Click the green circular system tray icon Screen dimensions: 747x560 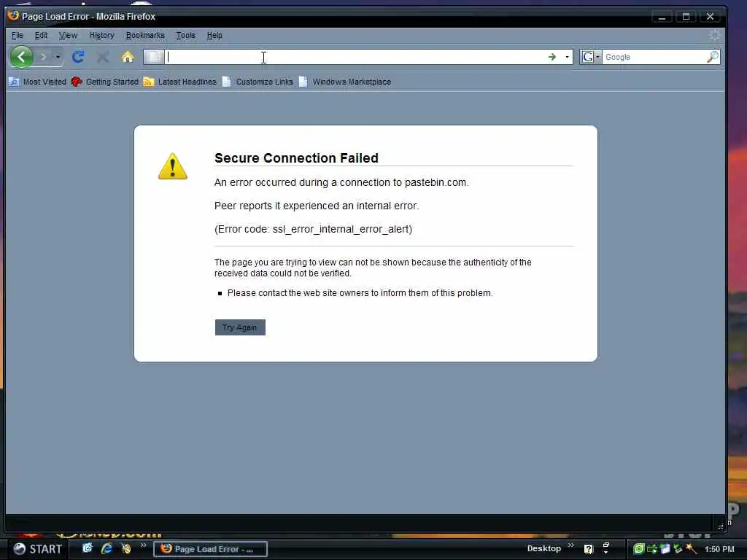coord(638,549)
